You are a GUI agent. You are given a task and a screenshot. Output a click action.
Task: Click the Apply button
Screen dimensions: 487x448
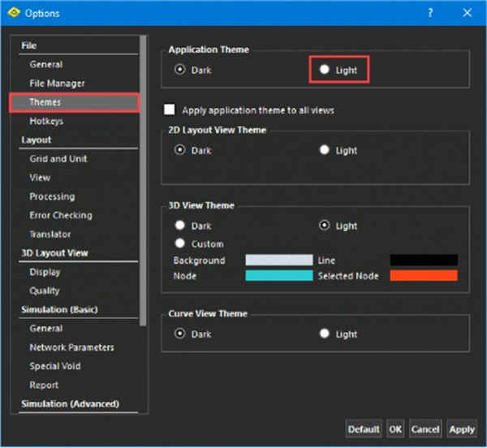(462, 429)
